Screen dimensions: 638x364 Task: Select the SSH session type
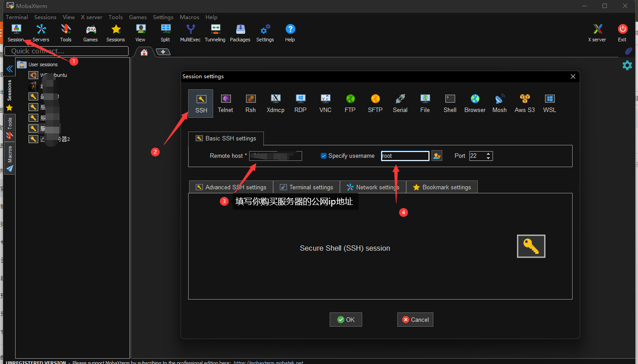(x=201, y=104)
